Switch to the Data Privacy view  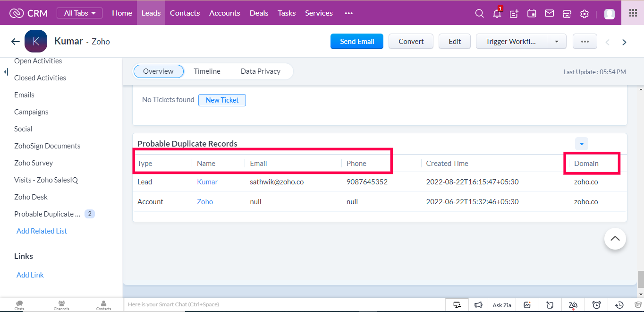[261, 71]
